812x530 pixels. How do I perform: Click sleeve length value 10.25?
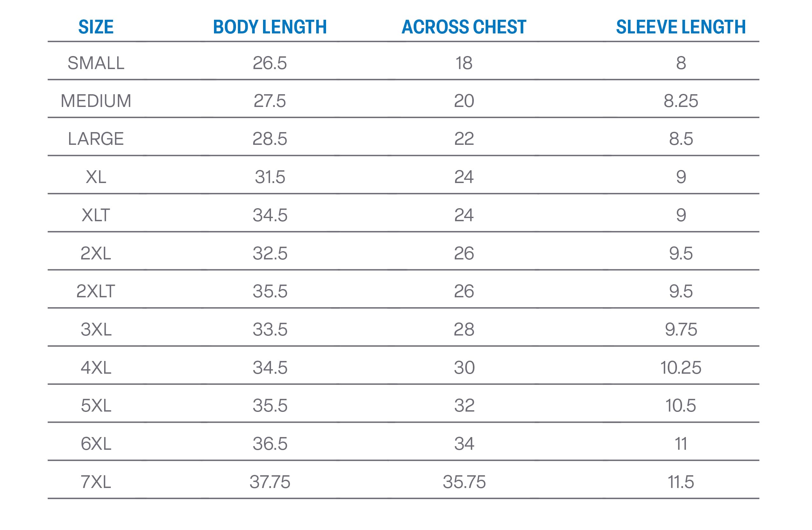pyautogui.click(x=681, y=368)
